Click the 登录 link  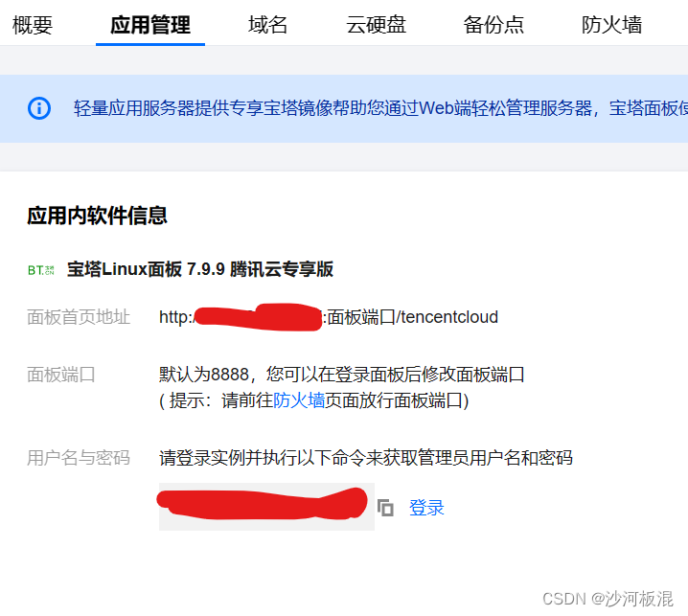(426, 508)
